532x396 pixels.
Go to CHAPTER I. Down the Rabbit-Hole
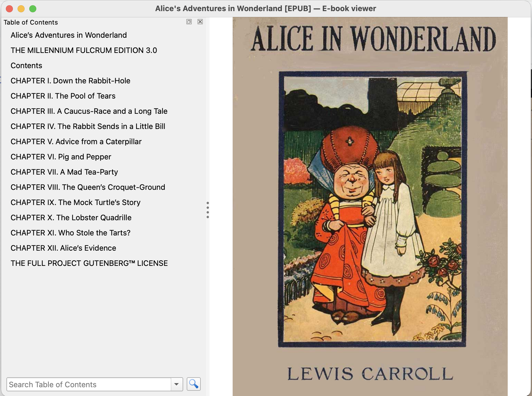coord(71,81)
